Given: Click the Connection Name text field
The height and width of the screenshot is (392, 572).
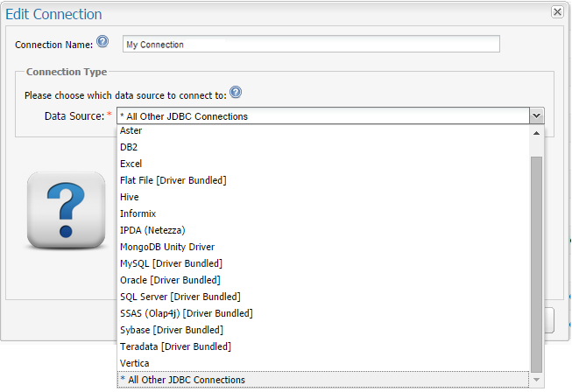Looking at the screenshot, I should coord(310,44).
